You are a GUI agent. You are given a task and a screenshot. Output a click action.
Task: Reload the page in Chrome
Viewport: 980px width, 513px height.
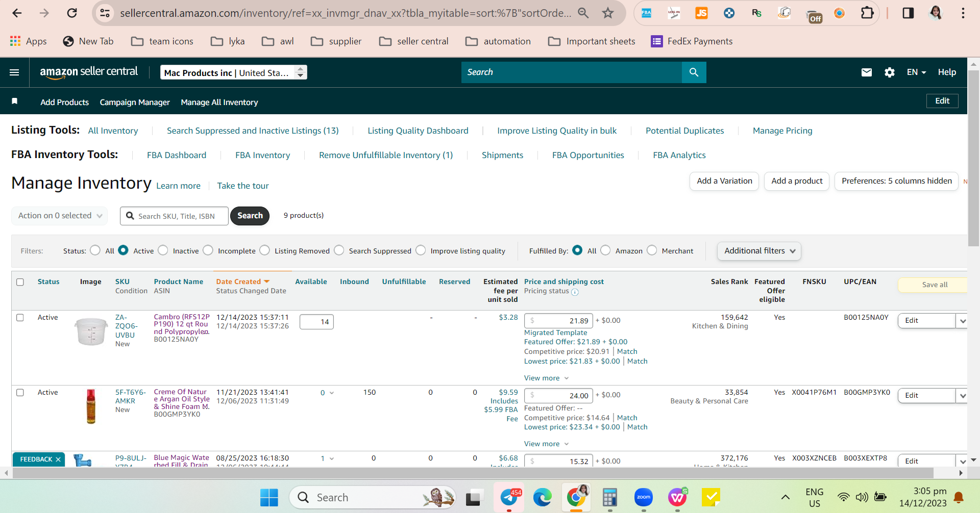pos(72,13)
